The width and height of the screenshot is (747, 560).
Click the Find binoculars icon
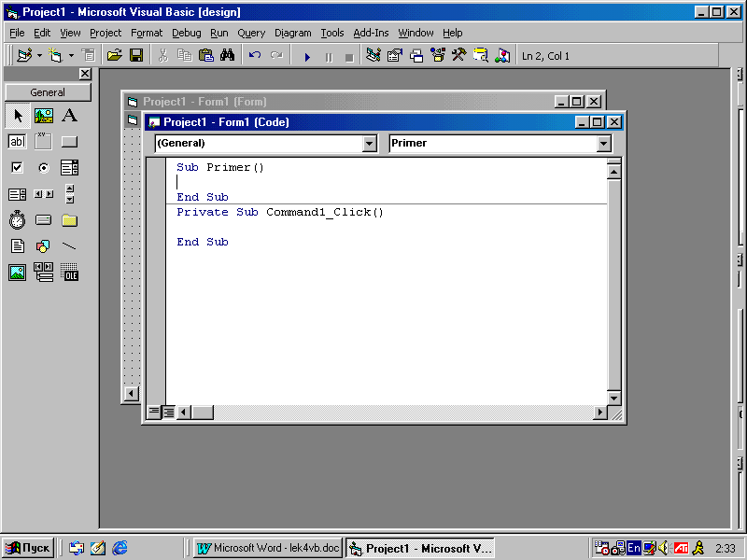227,56
